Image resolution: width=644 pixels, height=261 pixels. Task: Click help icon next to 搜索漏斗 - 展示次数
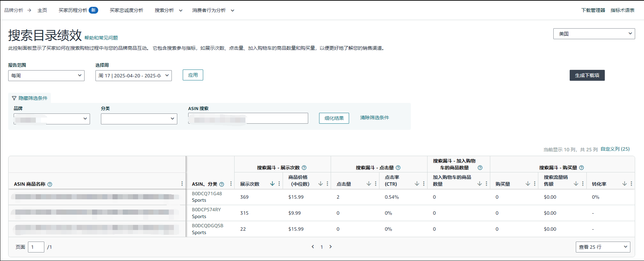304,168
